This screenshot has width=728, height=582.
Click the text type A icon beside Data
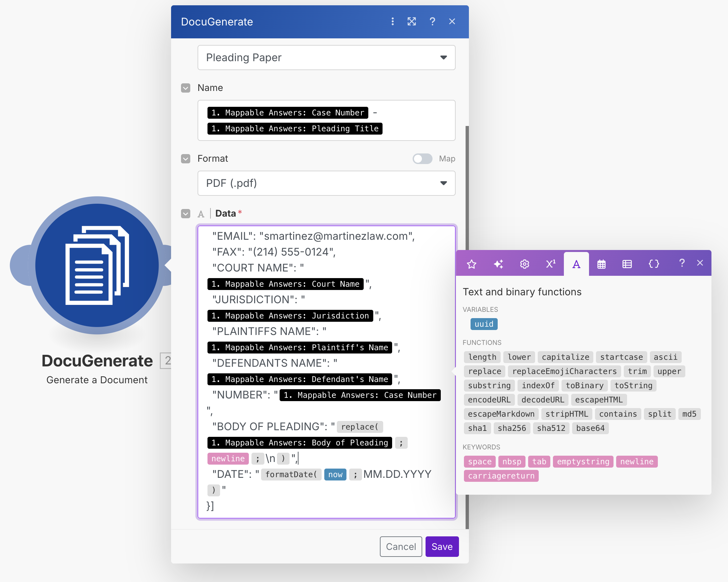pos(201,214)
